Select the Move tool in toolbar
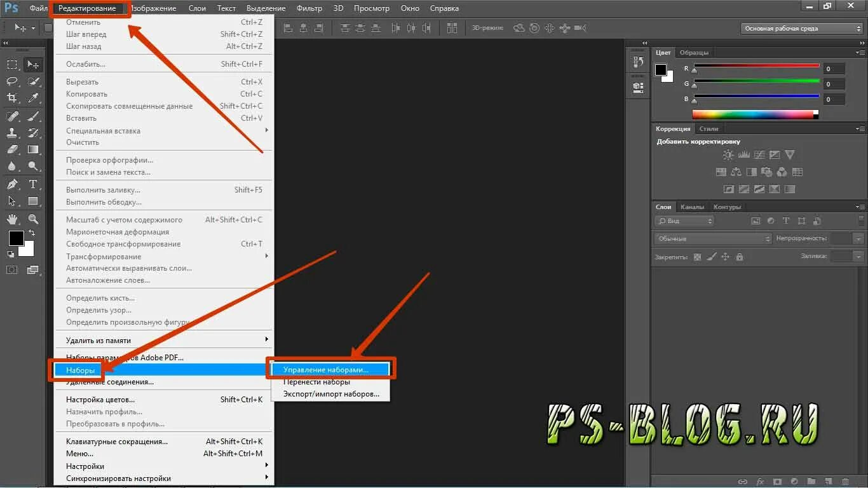Viewport: 868px width, 488px height. 33,64
